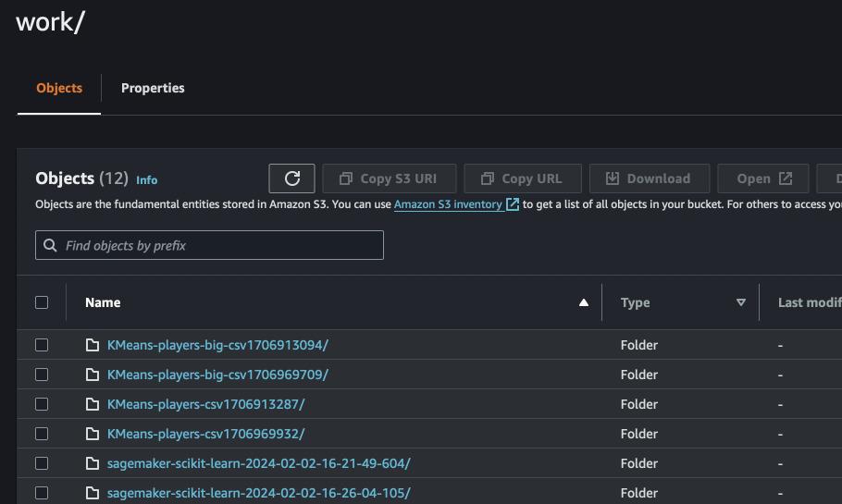Image resolution: width=842 pixels, height=504 pixels.
Task: Click the search magnifier icon
Action: 50,245
